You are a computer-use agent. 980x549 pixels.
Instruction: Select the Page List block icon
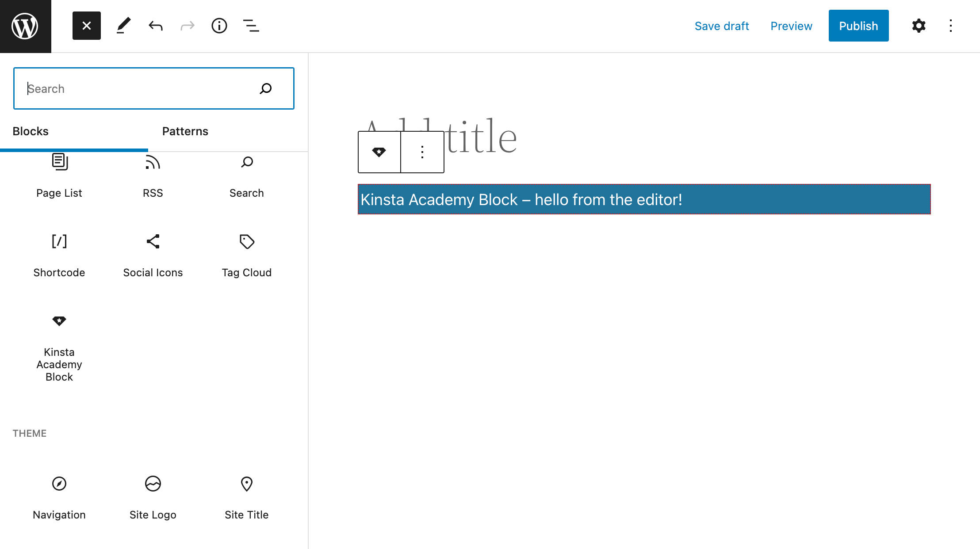(x=58, y=161)
